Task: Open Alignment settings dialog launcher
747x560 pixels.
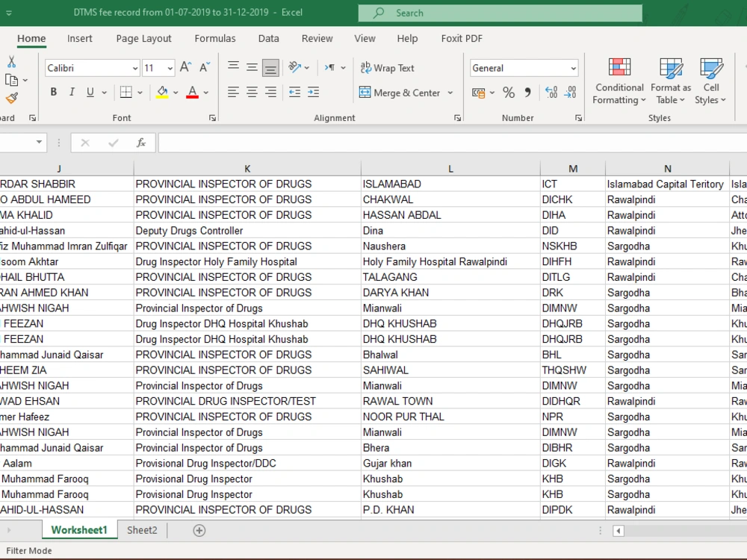Action: pyautogui.click(x=457, y=118)
